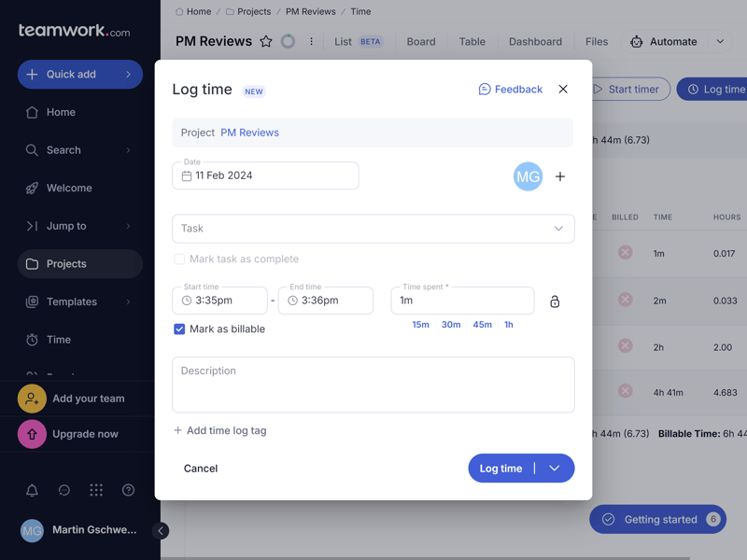Open the Date picker field
The image size is (747, 560).
[265, 175]
